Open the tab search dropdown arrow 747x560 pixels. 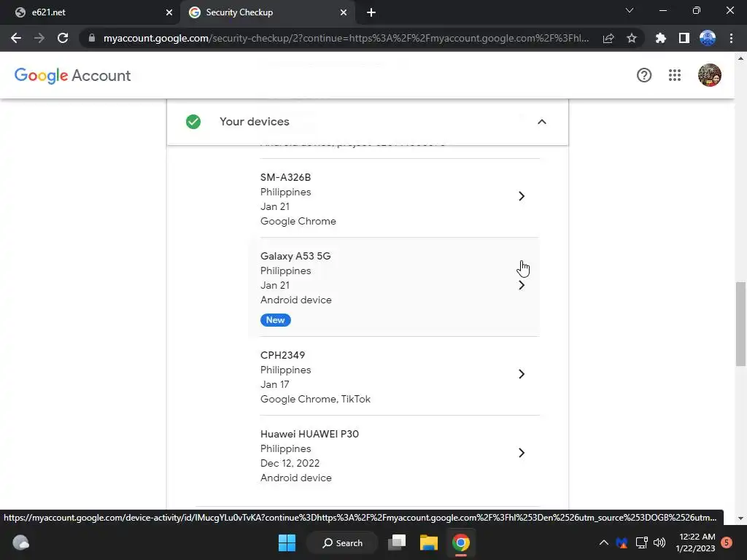[630, 10]
